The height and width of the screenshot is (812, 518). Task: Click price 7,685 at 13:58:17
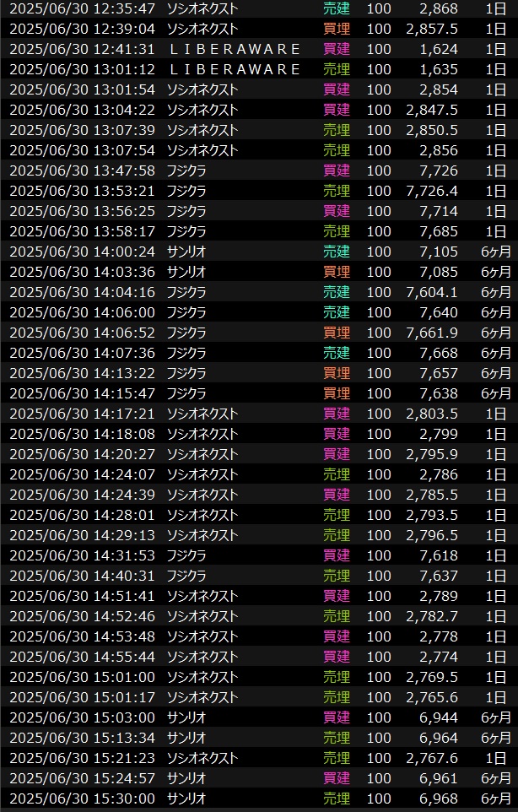[439, 231]
